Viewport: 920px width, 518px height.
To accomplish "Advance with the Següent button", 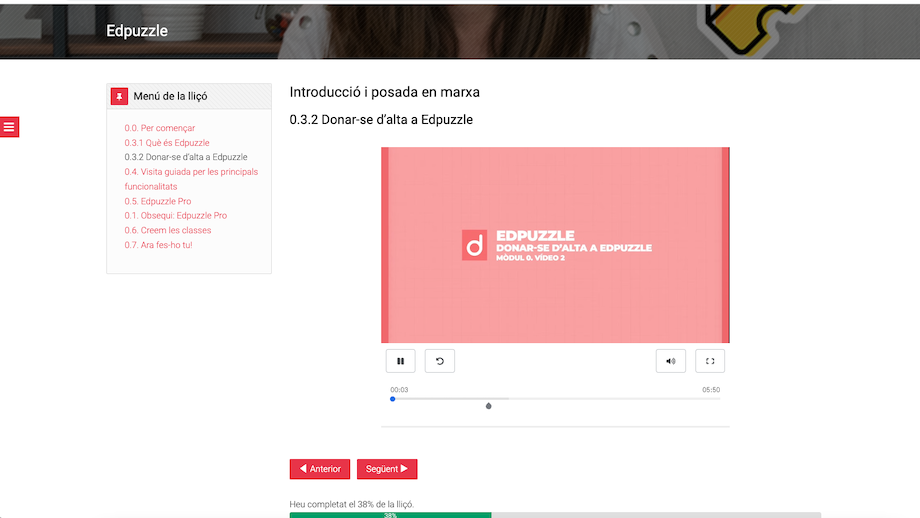I will pos(387,469).
